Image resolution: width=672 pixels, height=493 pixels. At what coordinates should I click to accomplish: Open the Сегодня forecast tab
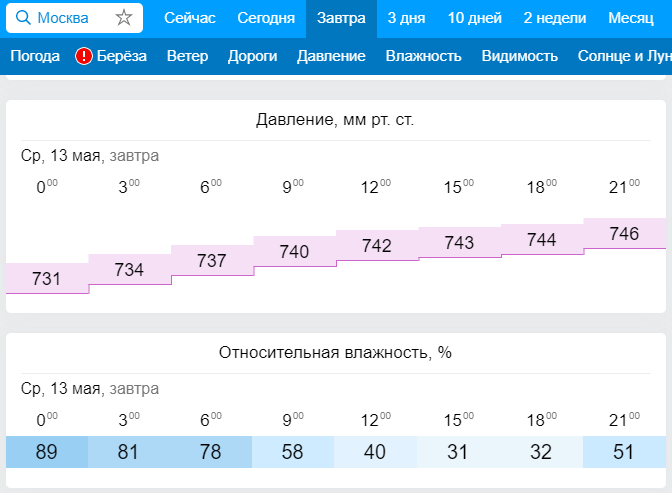(266, 18)
